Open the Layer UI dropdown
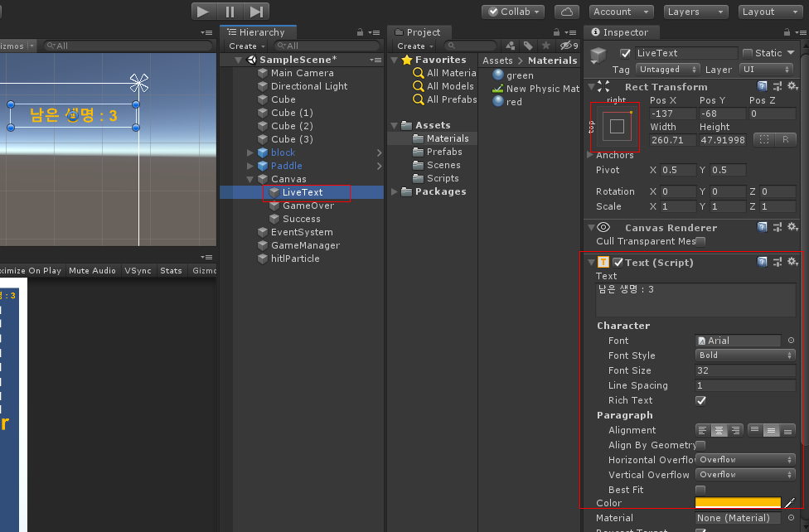 point(766,69)
